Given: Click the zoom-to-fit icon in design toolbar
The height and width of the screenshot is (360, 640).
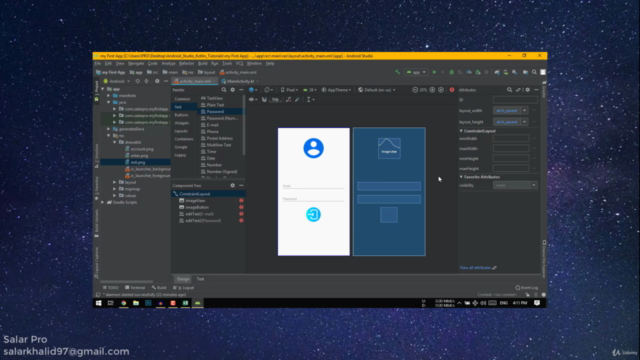Looking at the screenshot, I should pos(441,90).
